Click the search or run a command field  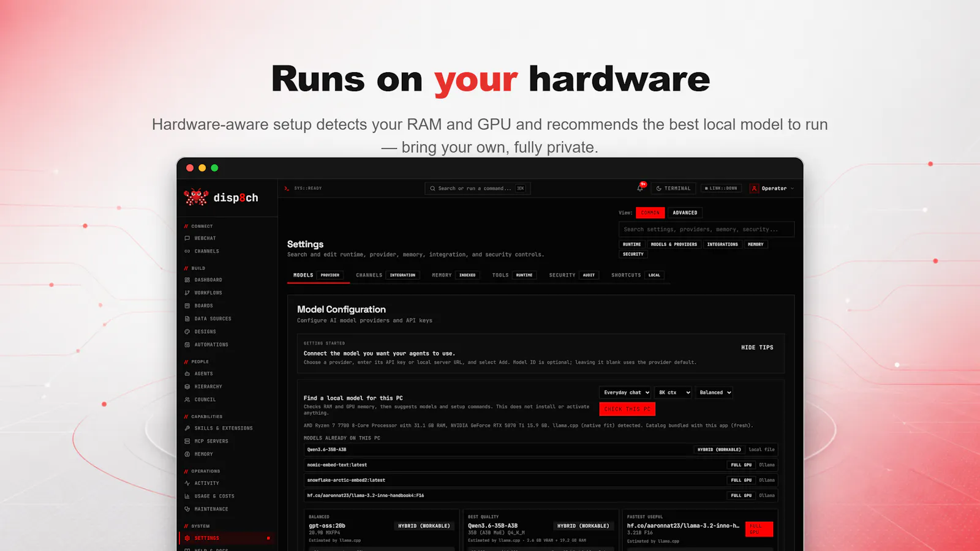click(x=478, y=189)
